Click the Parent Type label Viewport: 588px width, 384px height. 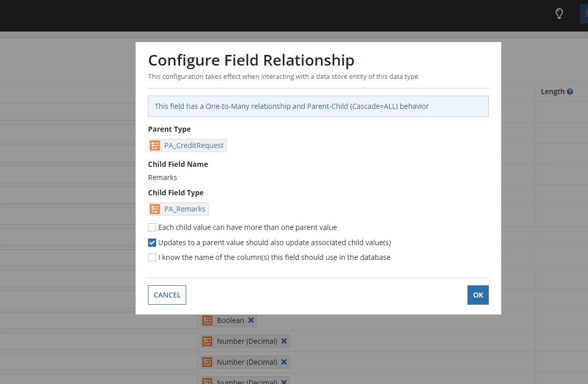pyautogui.click(x=169, y=129)
